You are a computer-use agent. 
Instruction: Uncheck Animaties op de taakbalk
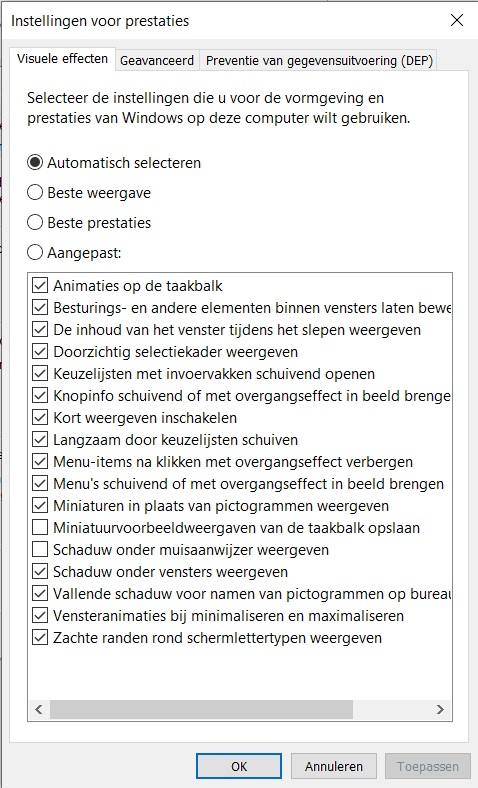click(40, 286)
